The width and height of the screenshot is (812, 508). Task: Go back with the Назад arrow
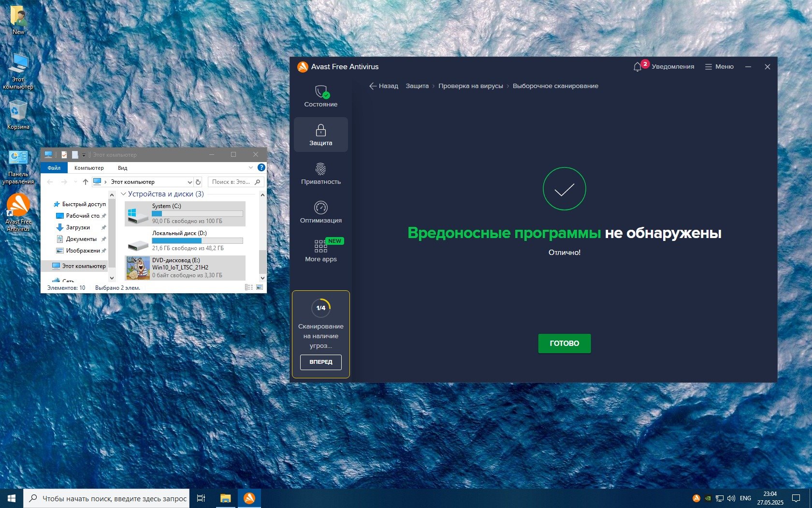click(384, 86)
